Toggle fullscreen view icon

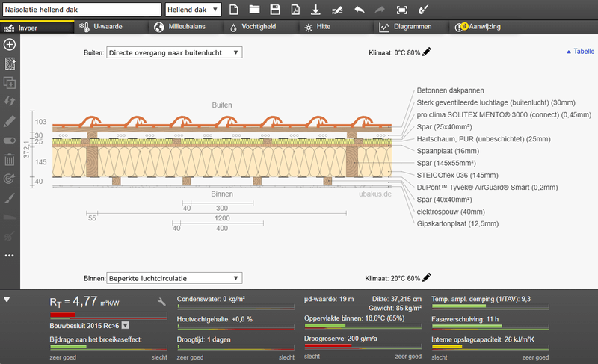point(402,10)
